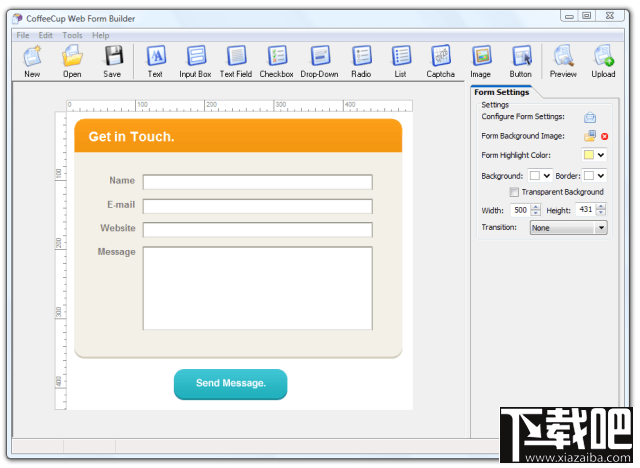Open the Tools menu
This screenshot has width=640, height=468.
[x=72, y=35]
